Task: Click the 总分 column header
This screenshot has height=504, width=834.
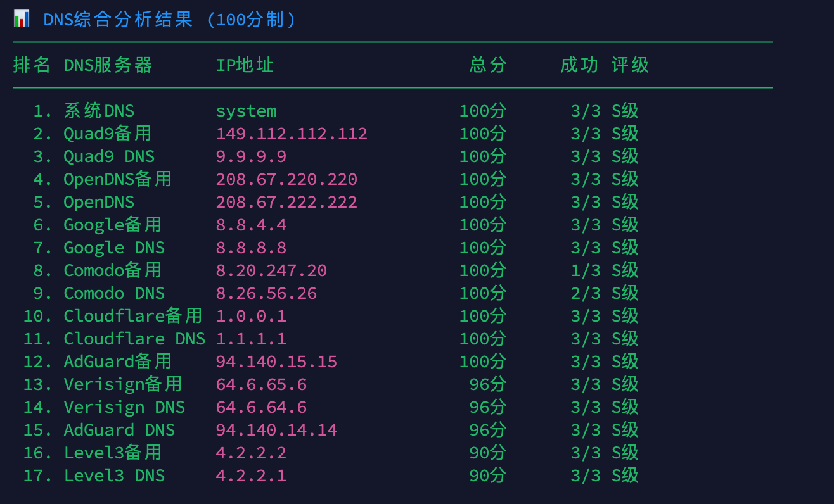Action: [488, 65]
